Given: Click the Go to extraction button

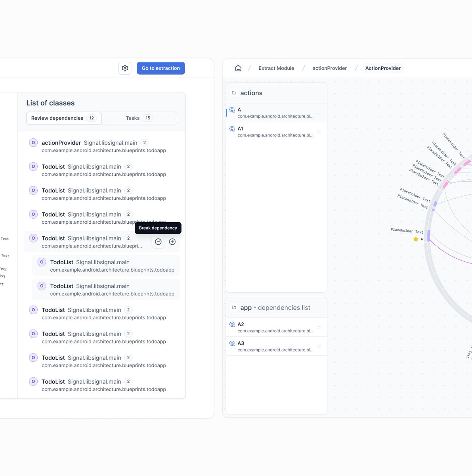Looking at the screenshot, I should 161,68.
